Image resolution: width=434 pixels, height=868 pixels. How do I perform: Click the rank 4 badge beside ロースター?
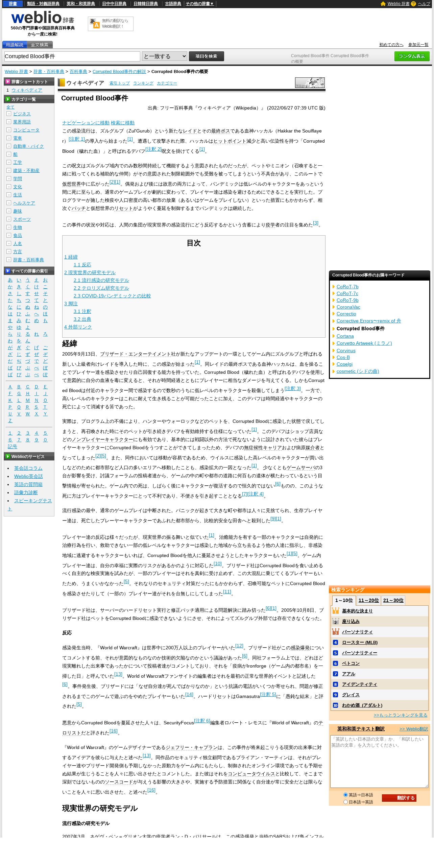[336, 642]
